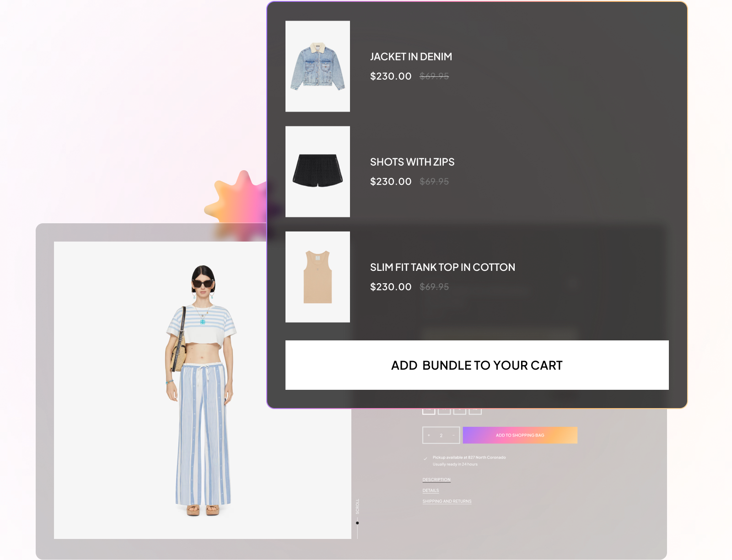Open the SHOTS WITH ZIPS product page
Screen dimensions: 732x560
click(x=412, y=162)
